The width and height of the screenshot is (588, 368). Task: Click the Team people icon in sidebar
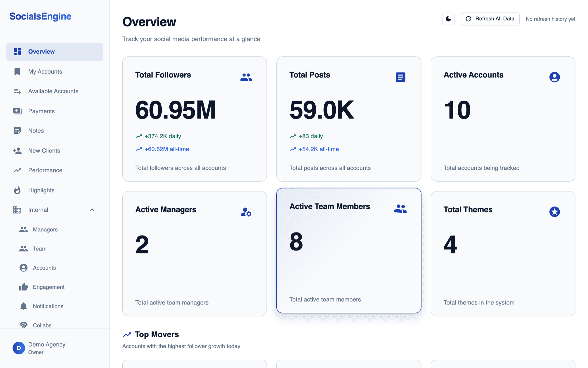(x=24, y=249)
